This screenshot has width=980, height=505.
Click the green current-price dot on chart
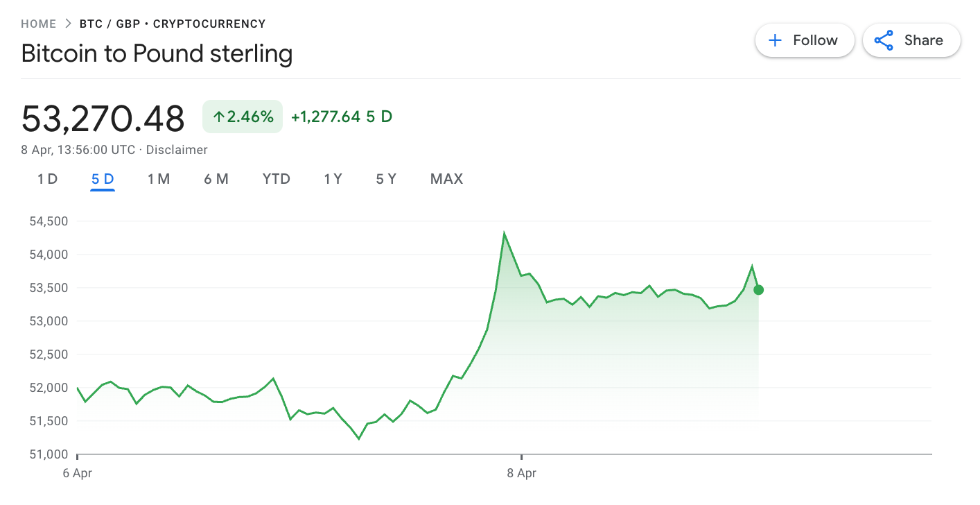(758, 289)
